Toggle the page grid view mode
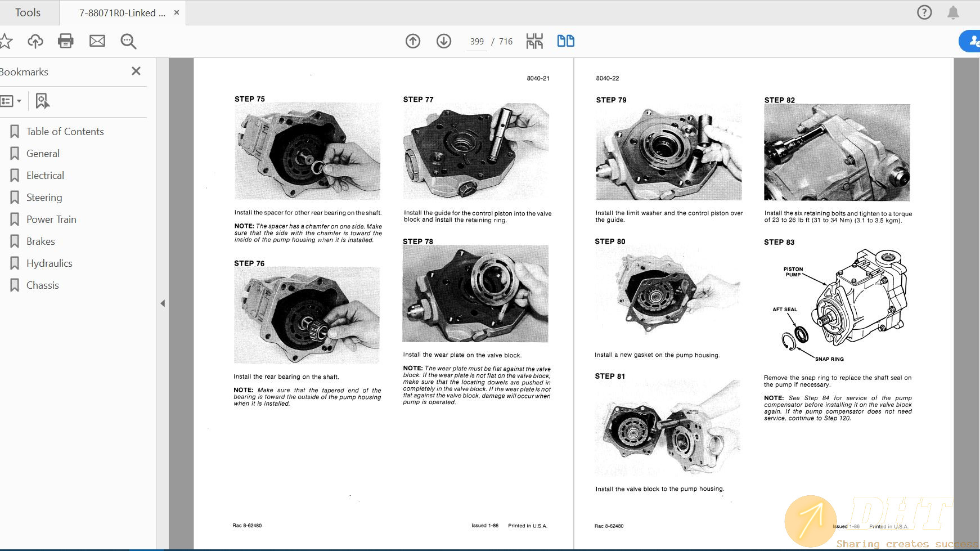Image resolution: width=980 pixels, height=551 pixels. pyautogui.click(x=534, y=41)
